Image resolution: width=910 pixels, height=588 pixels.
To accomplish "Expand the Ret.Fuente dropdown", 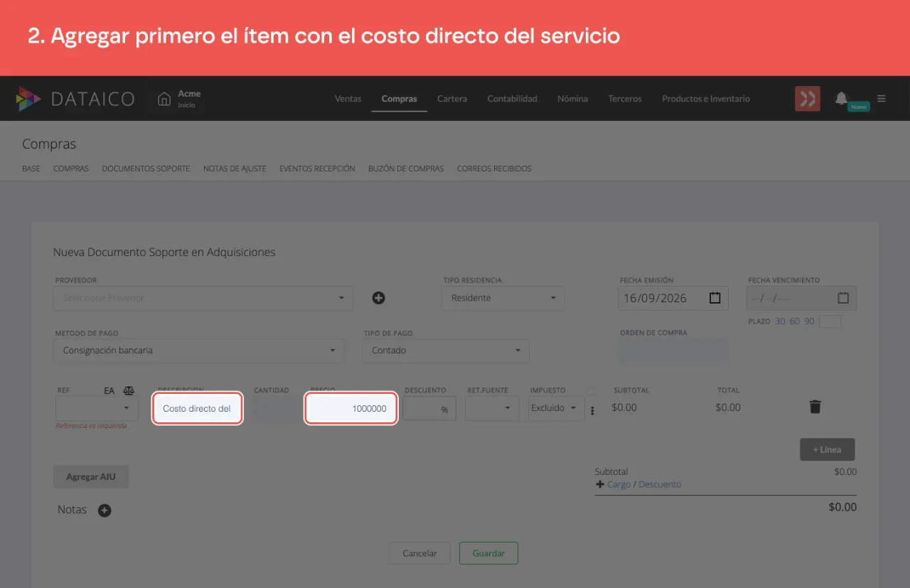I will pos(492,408).
